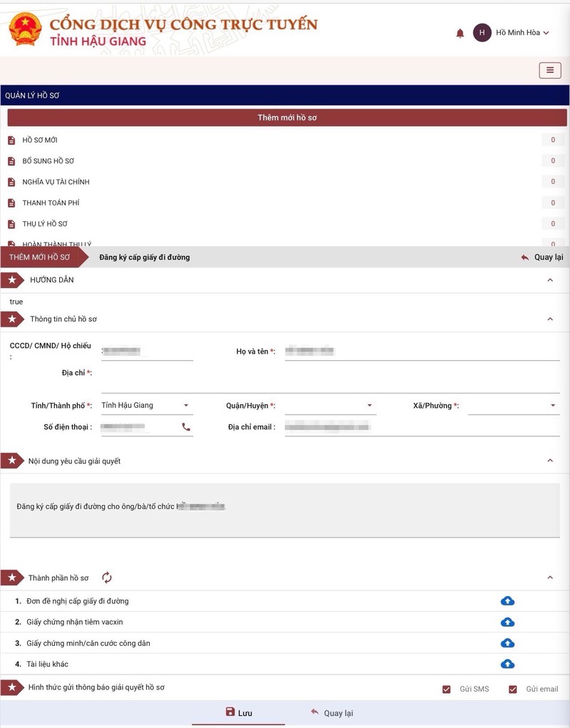Click upload icon for Đơn đề nghị cấp giấy đi đường
Viewport: 570px width, 728px height.
[507, 601]
